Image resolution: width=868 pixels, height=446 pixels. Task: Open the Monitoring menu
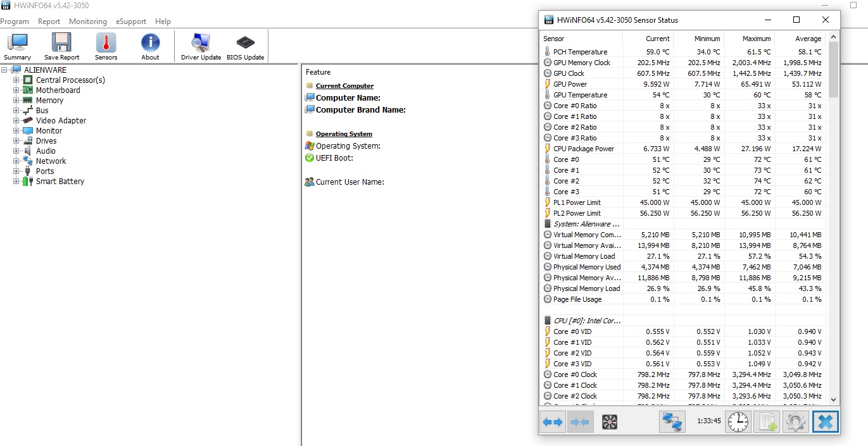pos(88,22)
